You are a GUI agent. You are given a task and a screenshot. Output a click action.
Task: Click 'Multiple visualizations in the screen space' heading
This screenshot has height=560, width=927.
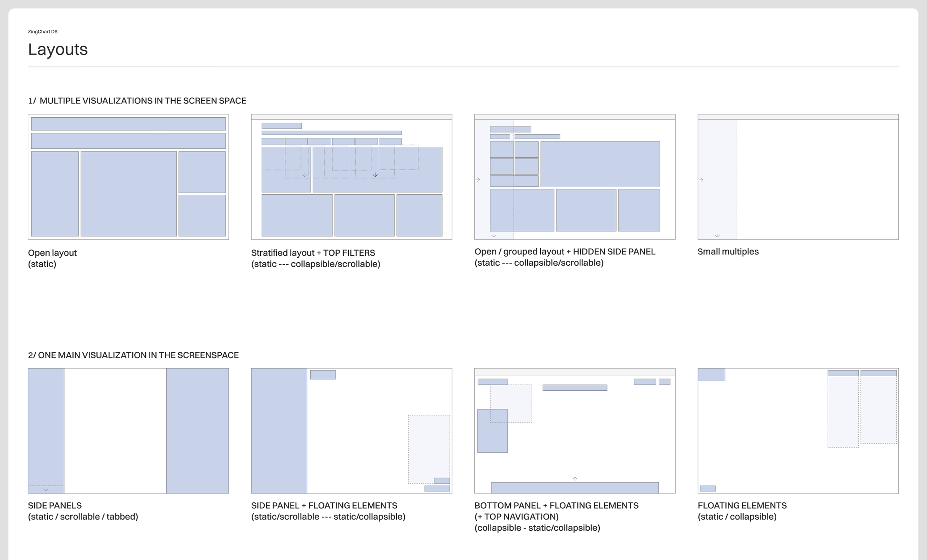pos(137,101)
